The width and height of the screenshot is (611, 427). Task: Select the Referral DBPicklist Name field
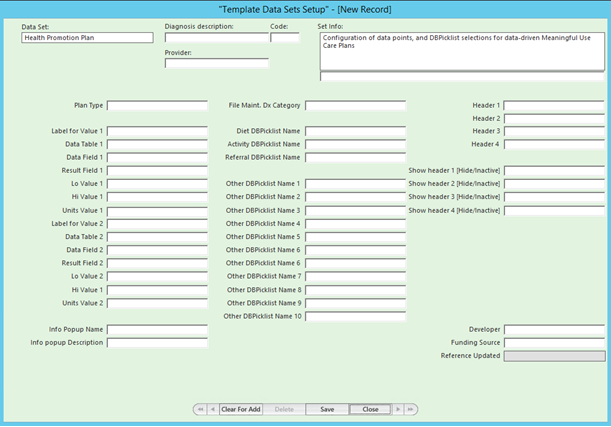click(355, 158)
